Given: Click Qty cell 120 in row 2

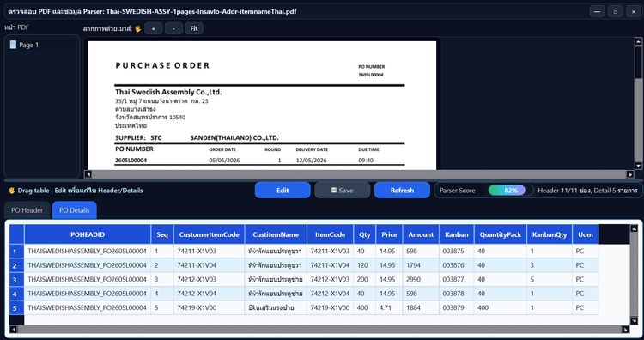Looking at the screenshot, I should (x=365, y=265).
